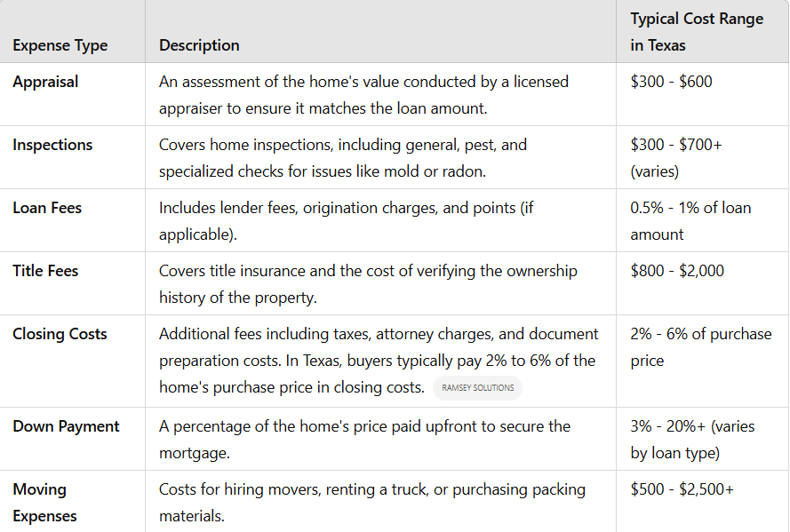Select the title insurance description text
Screen dimensions: 790x532
[368, 284]
